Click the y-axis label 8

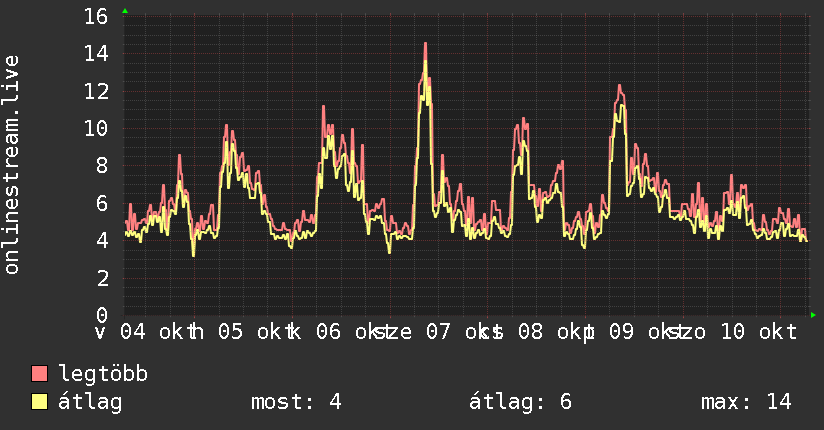[102, 166]
